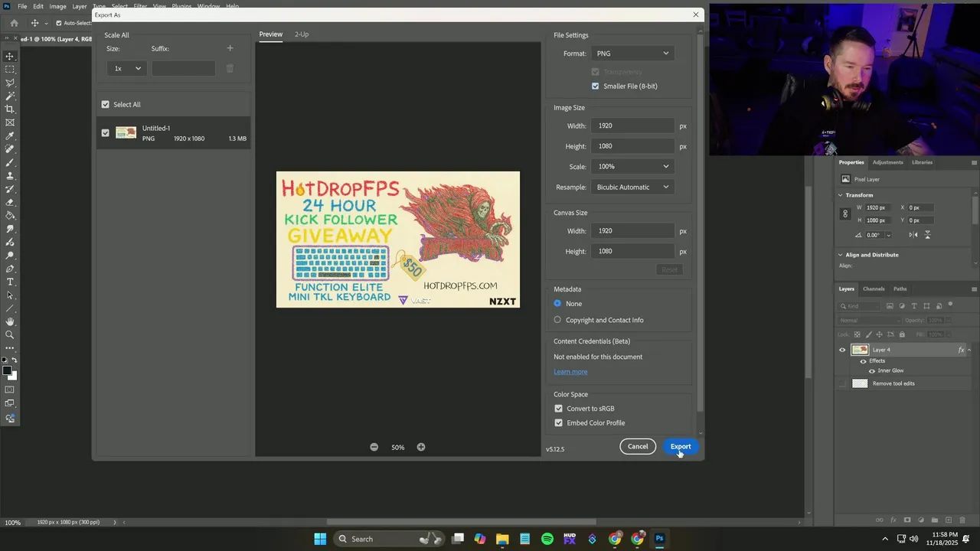Toggle Smaller File (8-bit) checkbox
Screen dimensions: 980x551
point(595,86)
